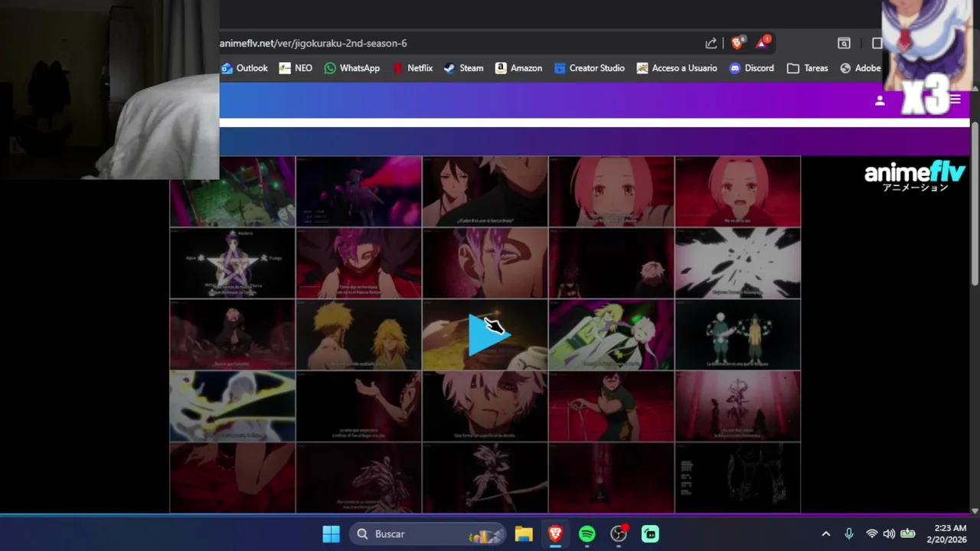Click the volume speaker tray icon

coord(889,534)
